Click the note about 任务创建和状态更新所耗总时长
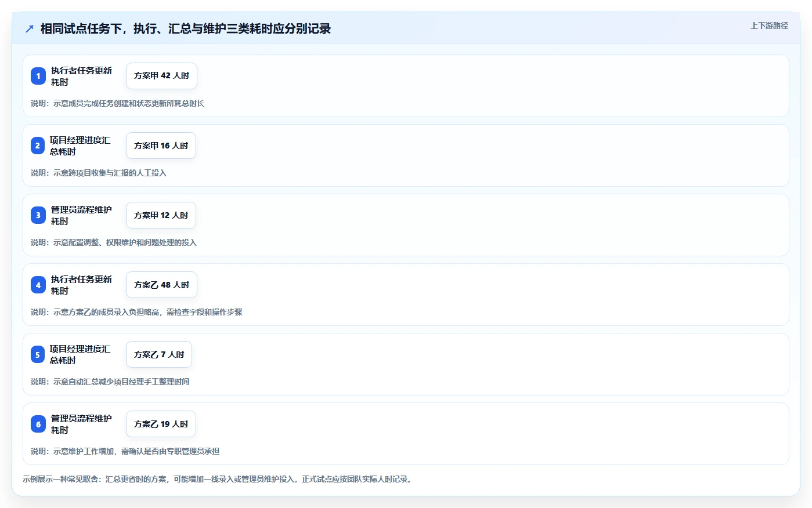This screenshot has height=508, width=812. pos(117,103)
